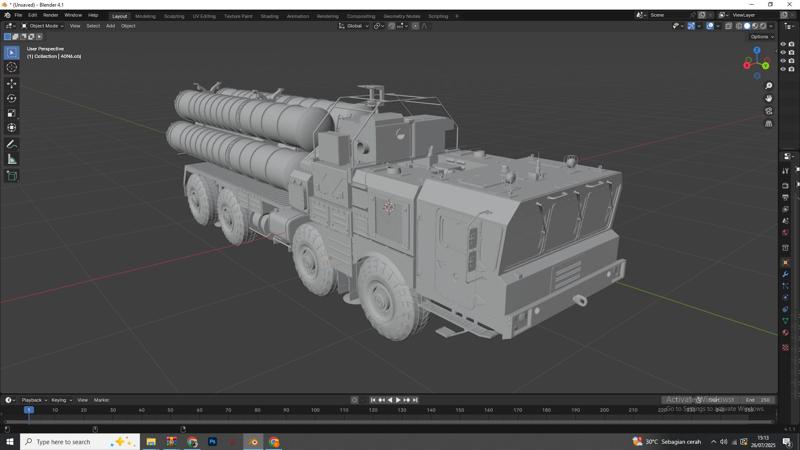Open the Object Mode dropdown

click(x=42, y=26)
